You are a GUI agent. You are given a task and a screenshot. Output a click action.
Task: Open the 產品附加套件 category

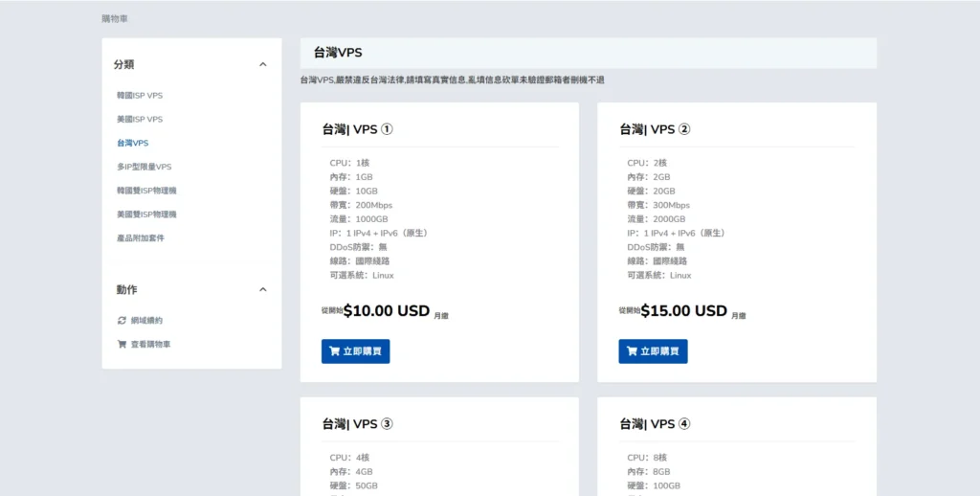coord(140,238)
